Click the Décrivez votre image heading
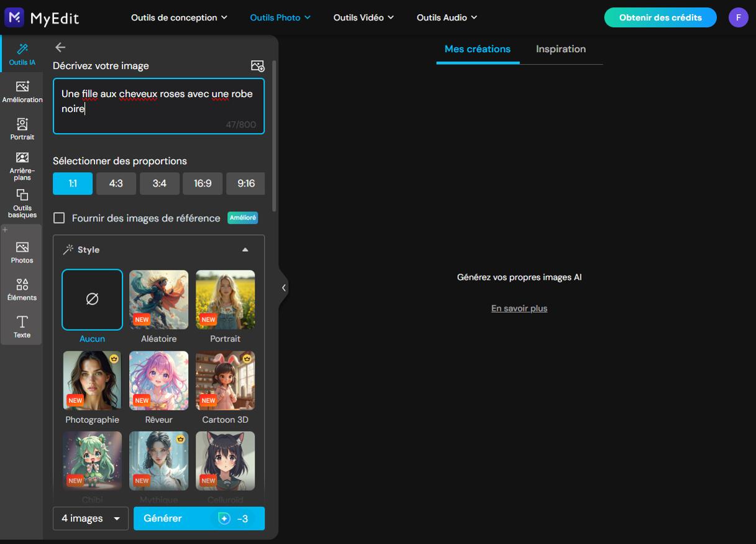This screenshot has width=756, height=544. [x=101, y=66]
